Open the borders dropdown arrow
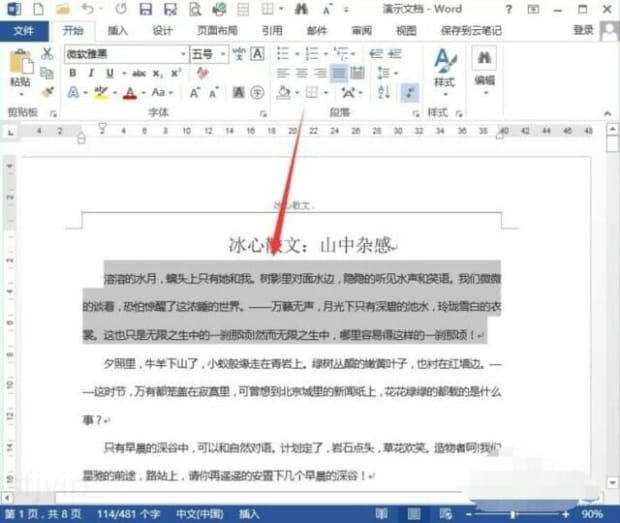620x523 pixels. [x=326, y=93]
